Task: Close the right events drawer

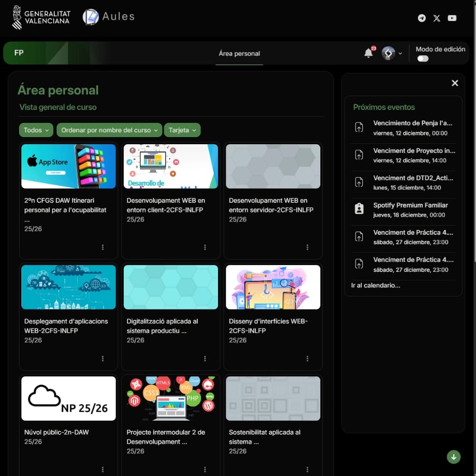Action: (455, 83)
